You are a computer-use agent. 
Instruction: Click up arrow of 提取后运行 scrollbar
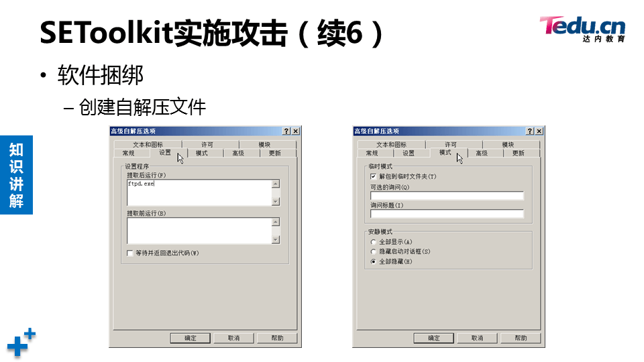click(276, 184)
